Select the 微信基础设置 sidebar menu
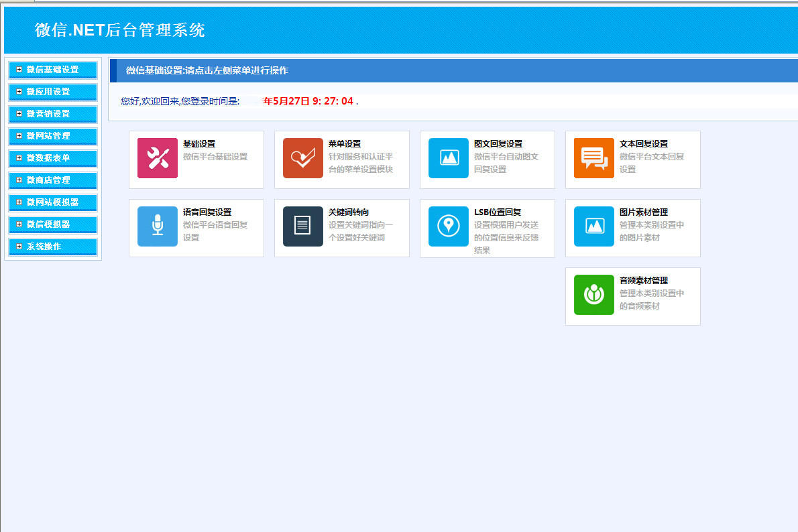Image resolution: width=798 pixels, height=532 pixels. coord(53,70)
